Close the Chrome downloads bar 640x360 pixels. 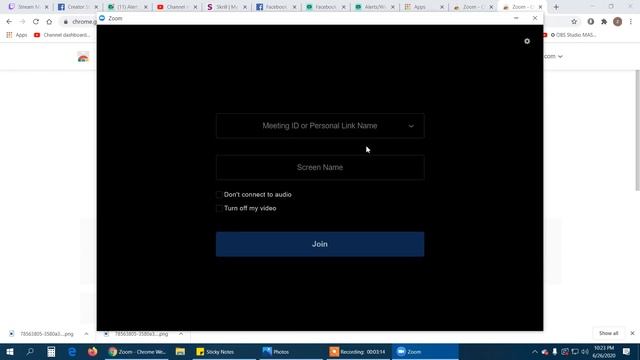[x=632, y=333]
